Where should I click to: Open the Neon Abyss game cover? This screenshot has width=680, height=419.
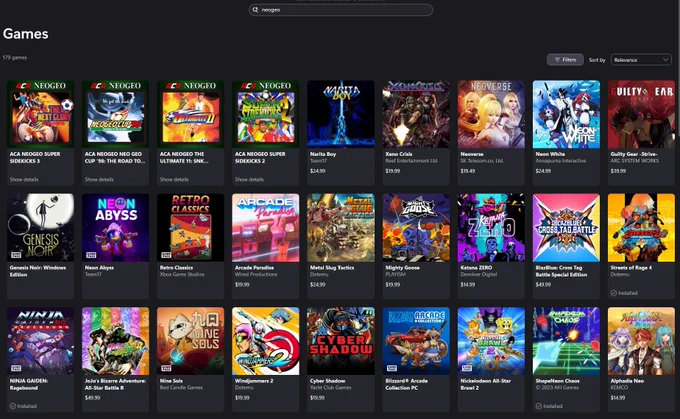tap(115, 228)
